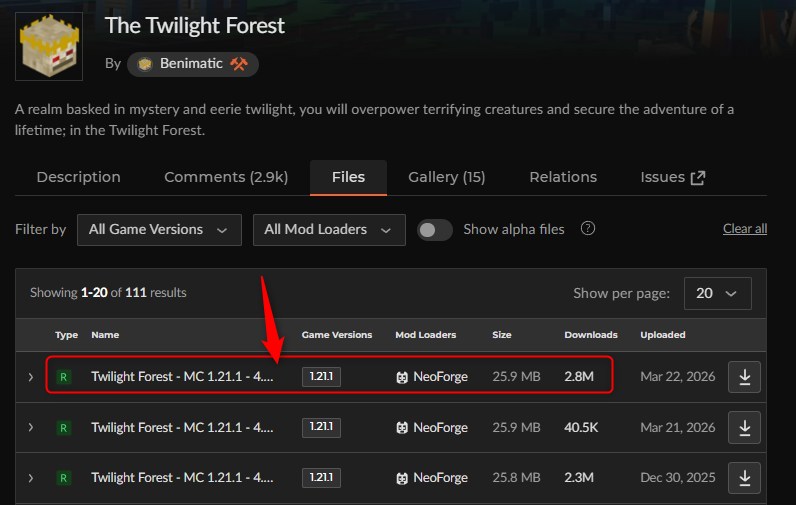The width and height of the screenshot is (796, 505).
Task: Open the Gallery (15) tab
Action: click(447, 177)
